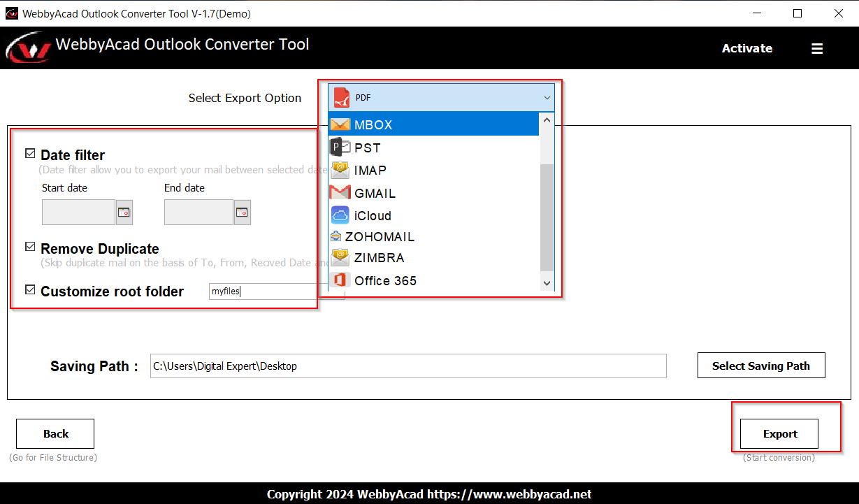Screen dimensions: 859x504
Task: Select the Office 365 icon
Action: coord(339,280)
